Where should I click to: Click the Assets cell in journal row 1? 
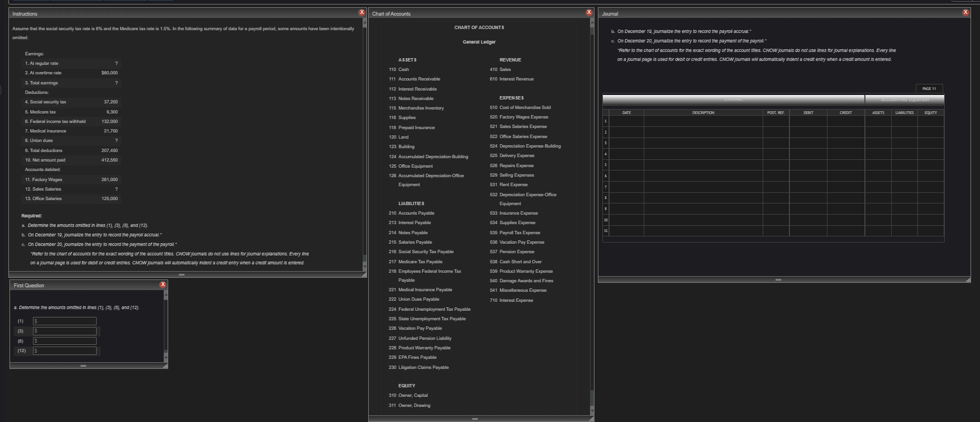[x=878, y=121]
